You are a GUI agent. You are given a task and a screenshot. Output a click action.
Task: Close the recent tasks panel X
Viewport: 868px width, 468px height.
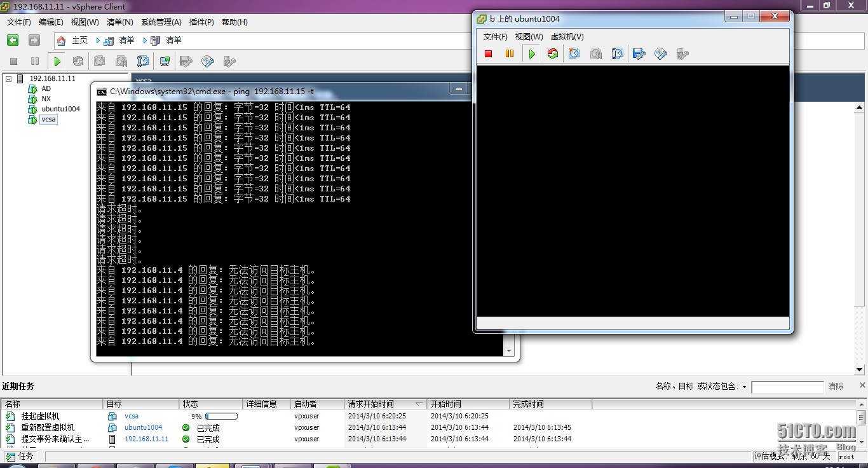click(x=862, y=385)
